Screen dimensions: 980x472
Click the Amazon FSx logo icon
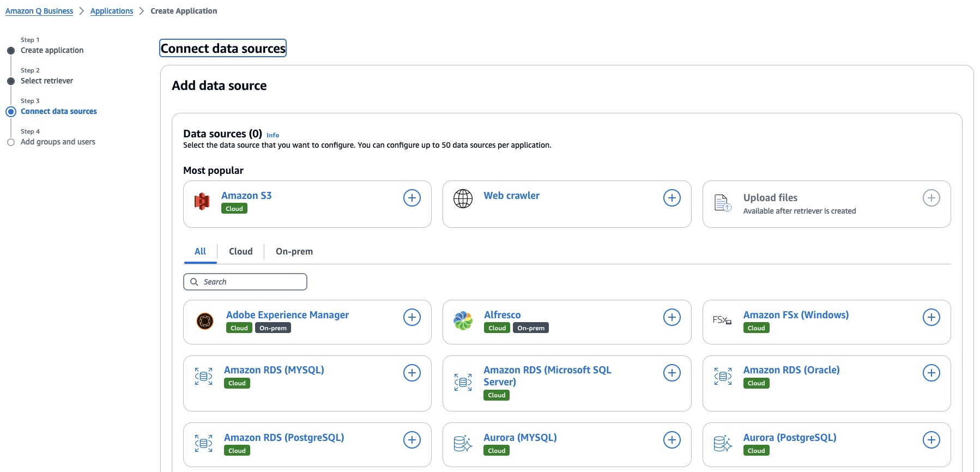click(722, 320)
